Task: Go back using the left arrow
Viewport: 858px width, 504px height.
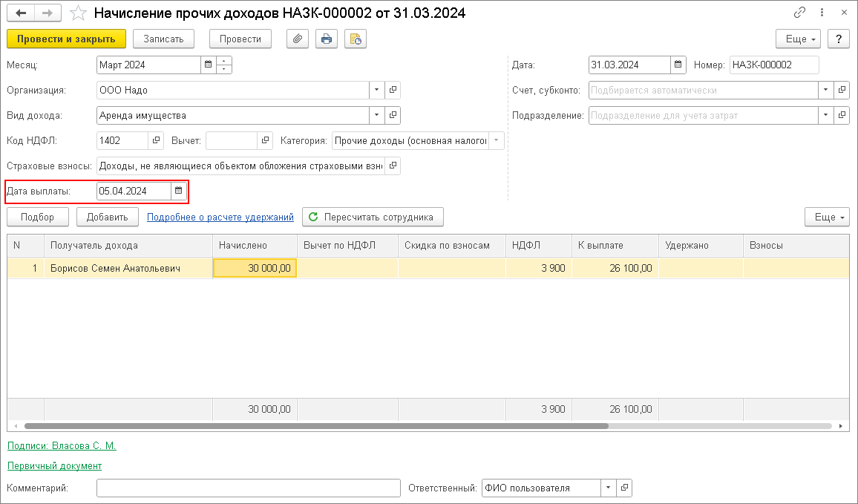Action: [x=21, y=13]
